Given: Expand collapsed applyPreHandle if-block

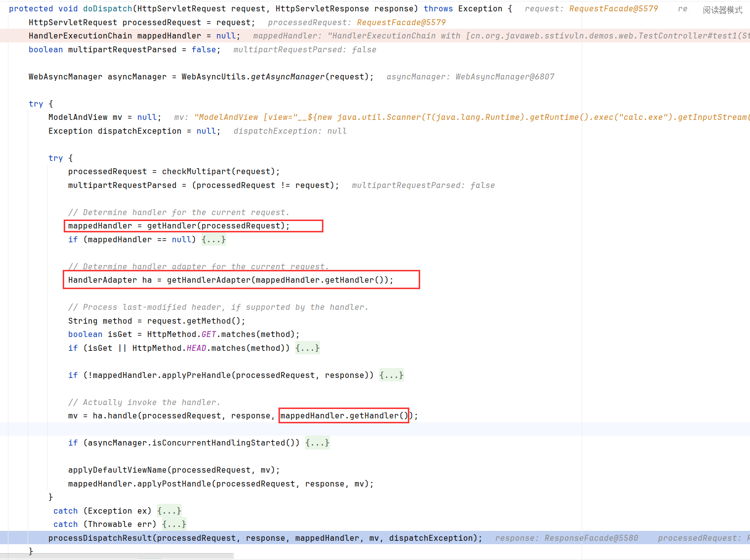Looking at the screenshot, I should [391, 375].
